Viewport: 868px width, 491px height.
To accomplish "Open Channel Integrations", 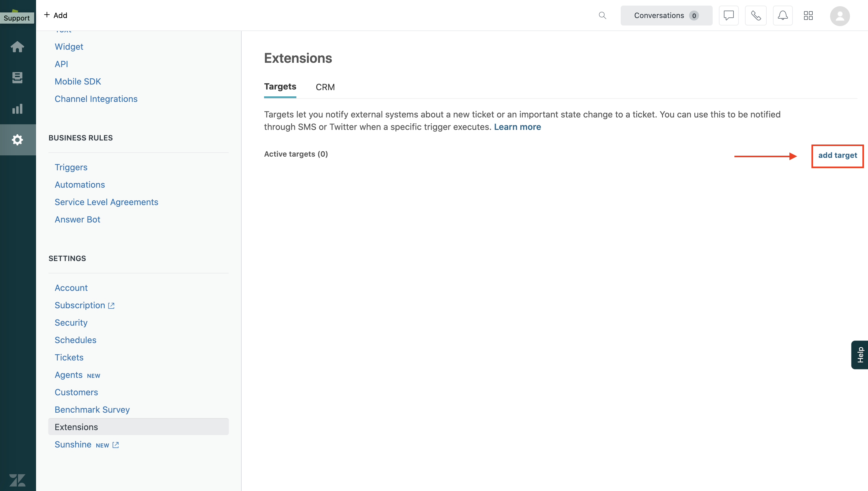I will (96, 99).
